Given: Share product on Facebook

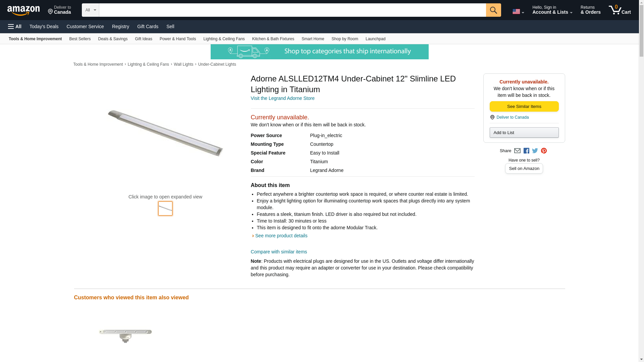Looking at the screenshot, I should click(526, 151).
